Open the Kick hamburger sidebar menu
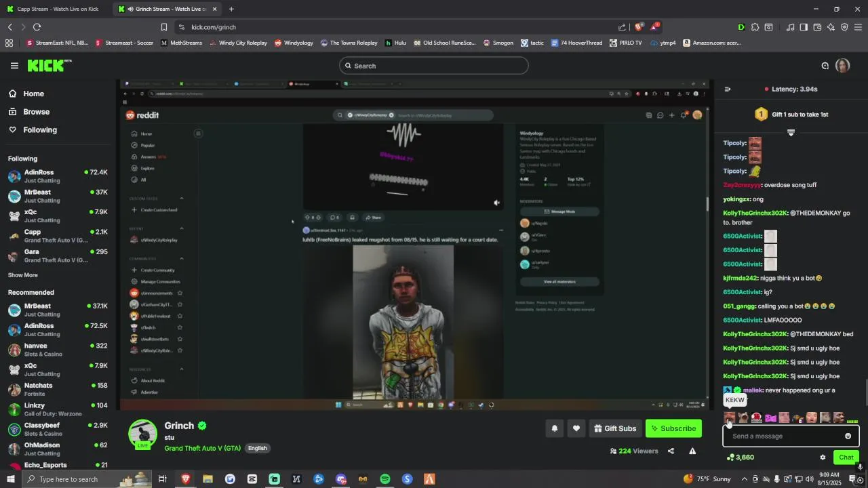This screenshot has width=868, height=488. 14,66
